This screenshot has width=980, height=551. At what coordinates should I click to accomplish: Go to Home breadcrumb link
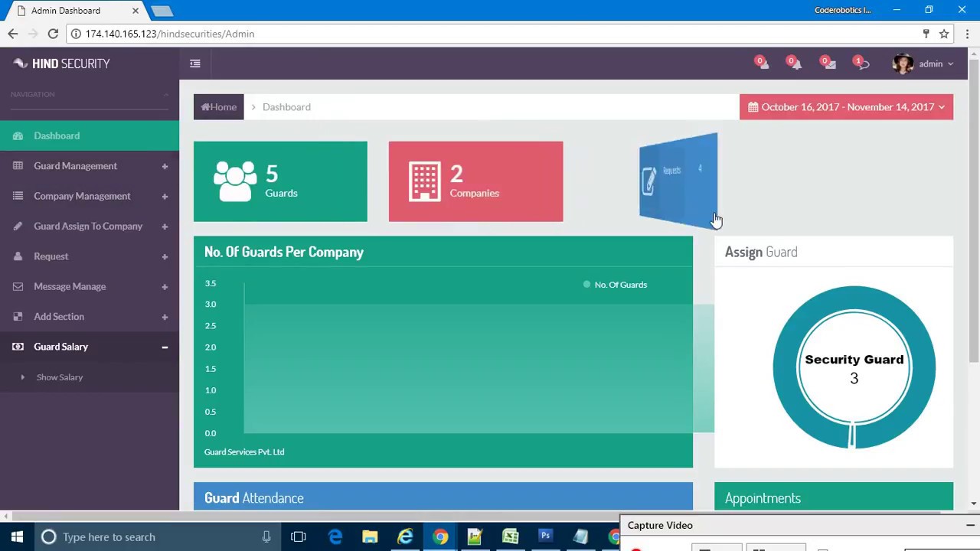click(219, 107)
